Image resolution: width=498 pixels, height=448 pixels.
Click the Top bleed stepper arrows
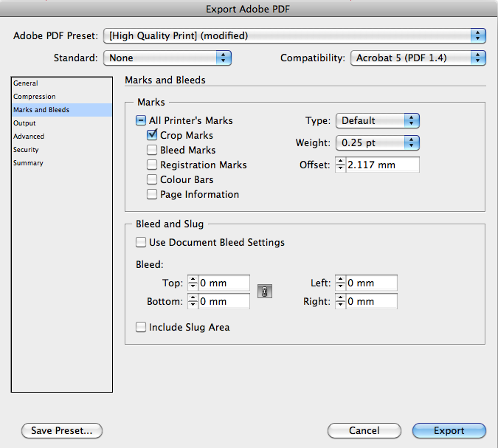pos(193,283)
